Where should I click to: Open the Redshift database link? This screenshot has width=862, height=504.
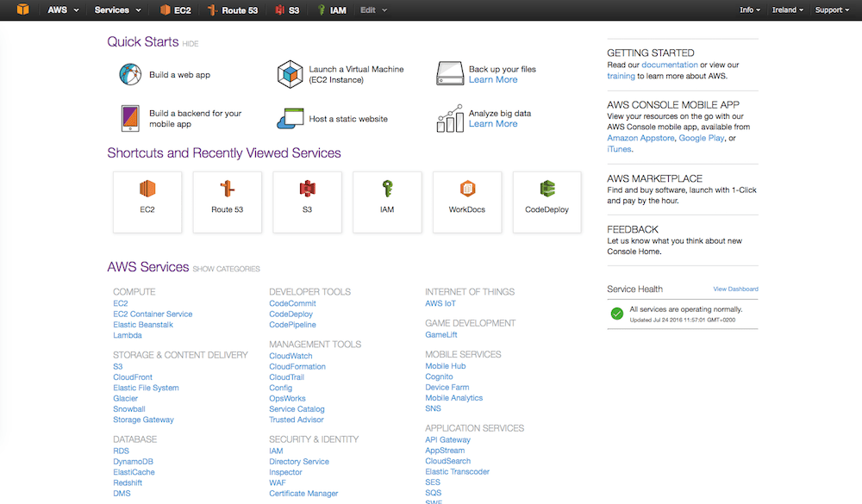click(x=128, y=482)
